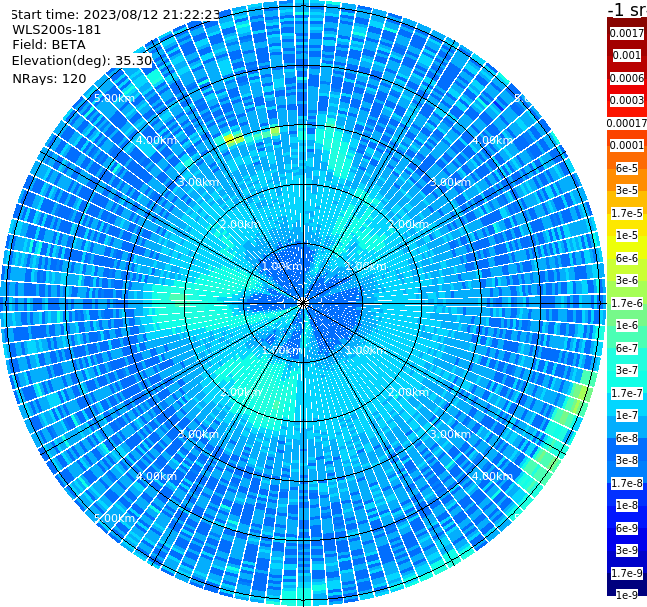Click the 1.7e-9 colorbar tick label
The height and width of the screenshot is (607, 647).
[627, 573]
